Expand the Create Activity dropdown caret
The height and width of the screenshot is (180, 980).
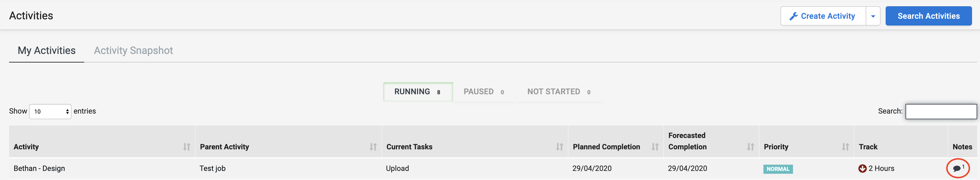873,16
